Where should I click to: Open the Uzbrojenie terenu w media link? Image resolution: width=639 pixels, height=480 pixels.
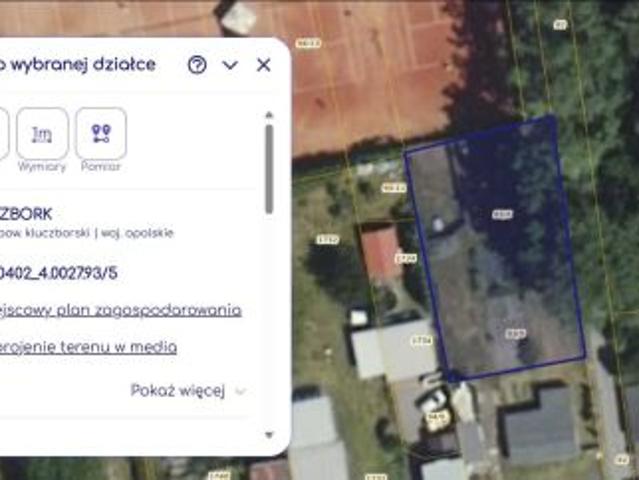pyautogui.click(x=88, y=347)
